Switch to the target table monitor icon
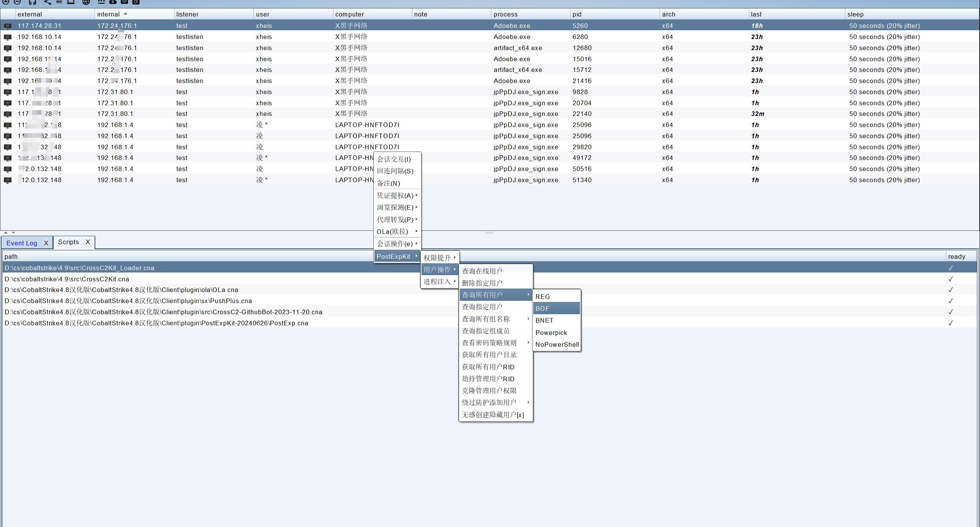Image resolution: width=980 pixels, height=527 pixels. 71,2
